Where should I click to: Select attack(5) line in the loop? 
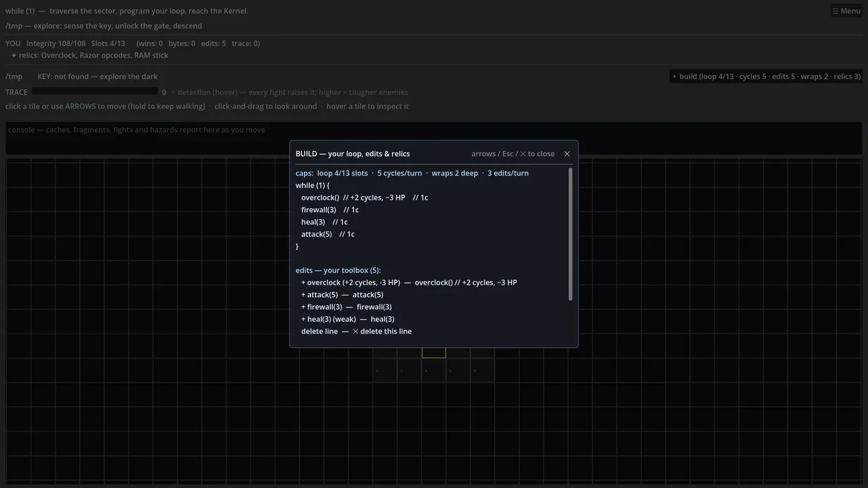click(328, 234)
